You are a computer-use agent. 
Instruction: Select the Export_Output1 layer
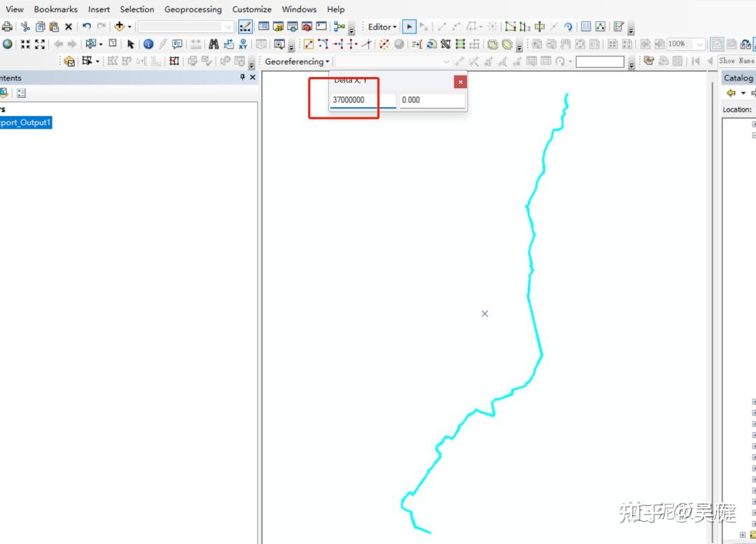tap(24, 122)
